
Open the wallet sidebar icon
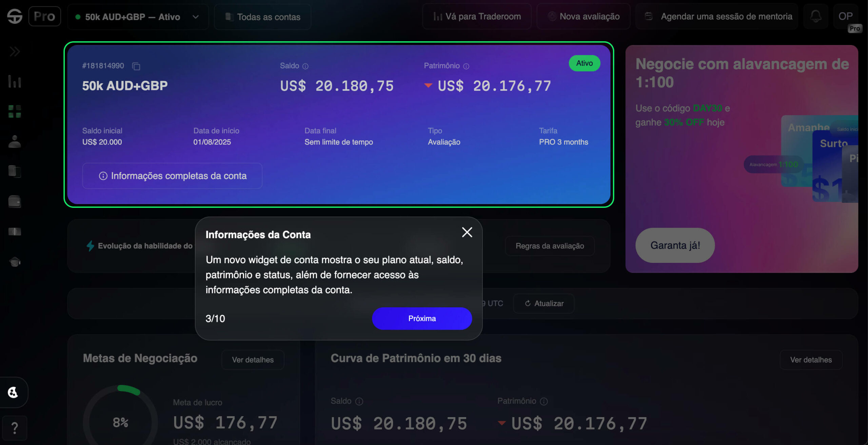(15, 201)
